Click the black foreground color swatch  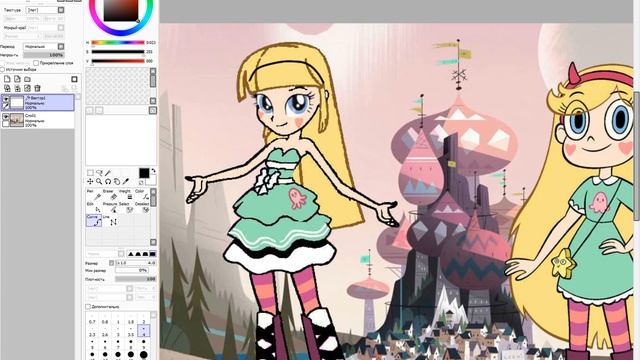click(x=144, y=173)
